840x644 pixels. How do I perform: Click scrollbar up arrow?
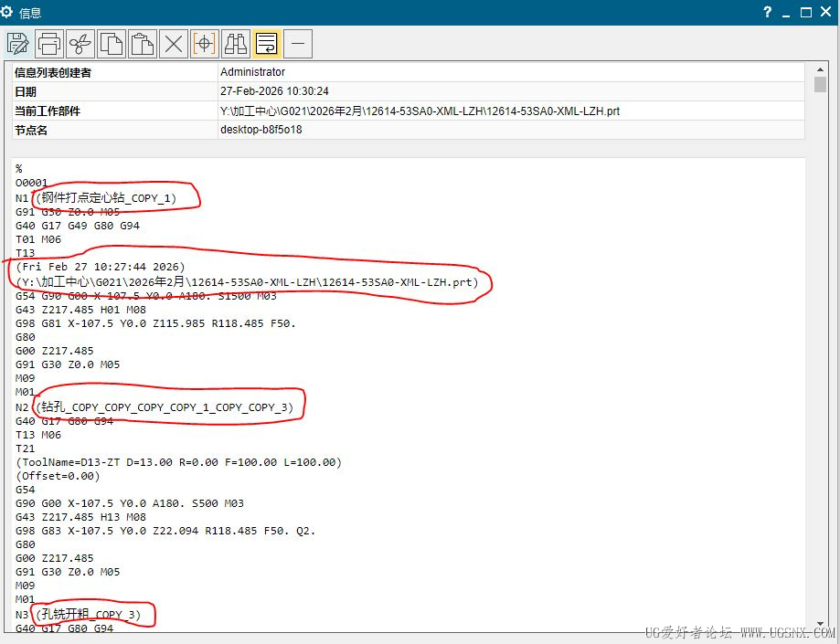click(820, 69)
